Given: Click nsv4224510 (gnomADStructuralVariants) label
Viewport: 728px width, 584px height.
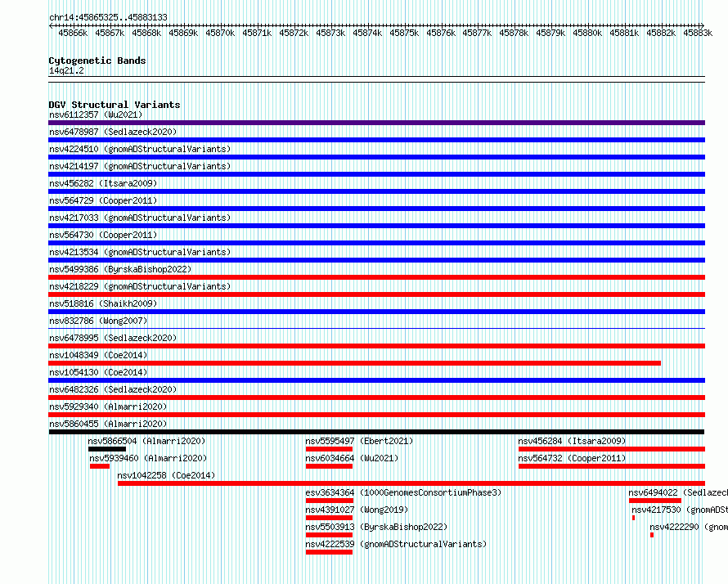Looking at the screenshot, I should click(140, 149).
